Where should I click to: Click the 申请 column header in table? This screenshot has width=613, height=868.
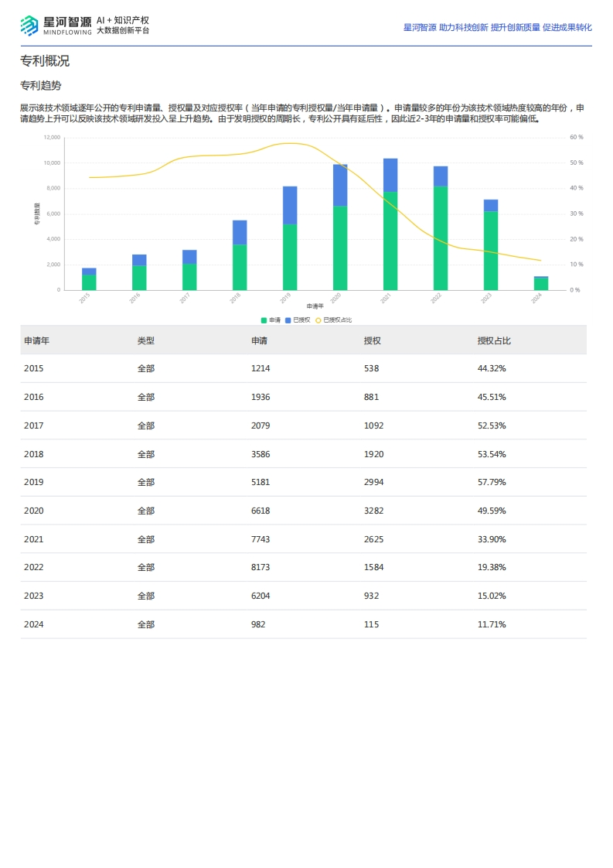(x=259, y=340)
